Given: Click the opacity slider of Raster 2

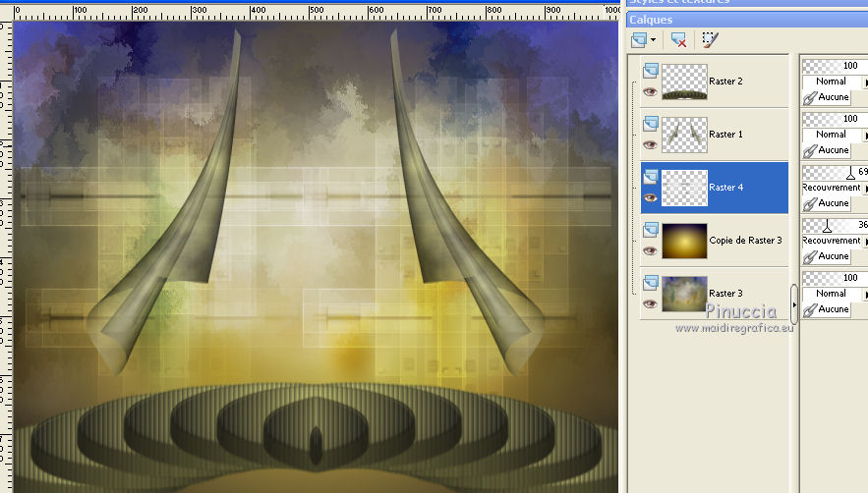Looking at the screenshot, I should tap(835, 66).
